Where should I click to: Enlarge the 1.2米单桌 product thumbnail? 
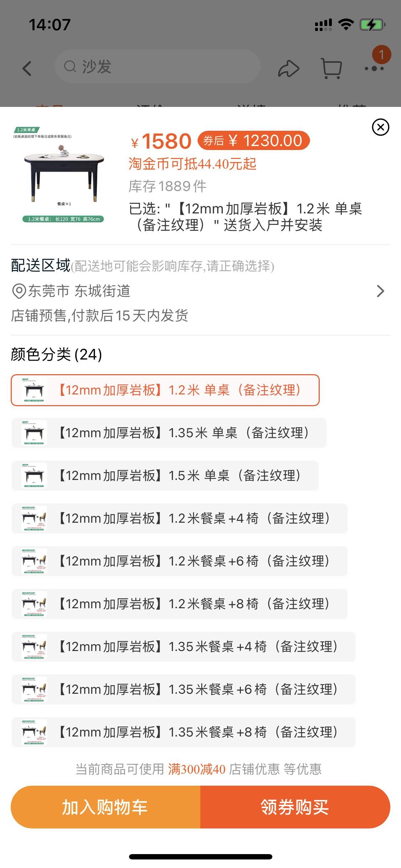tap(63, 174)
